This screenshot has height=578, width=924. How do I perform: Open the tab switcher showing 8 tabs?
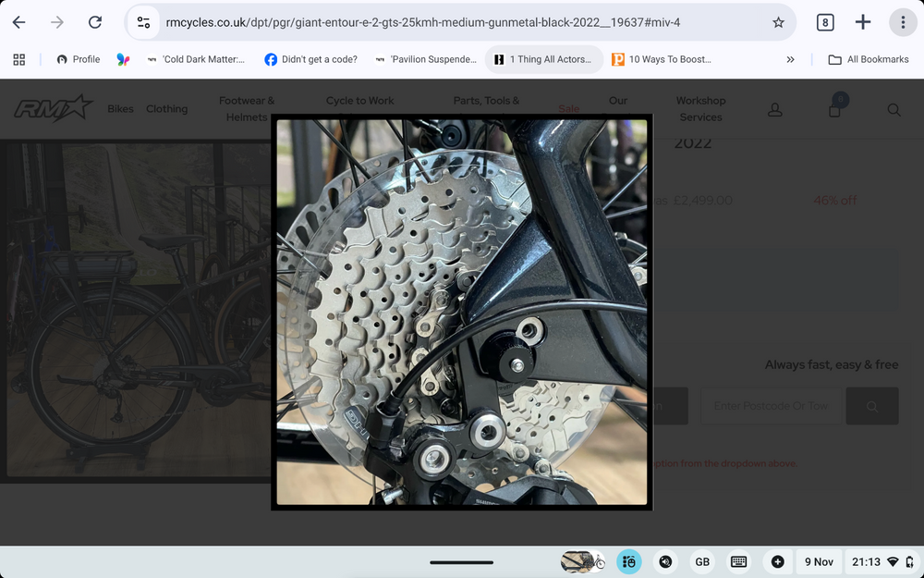tap(825, 22)
